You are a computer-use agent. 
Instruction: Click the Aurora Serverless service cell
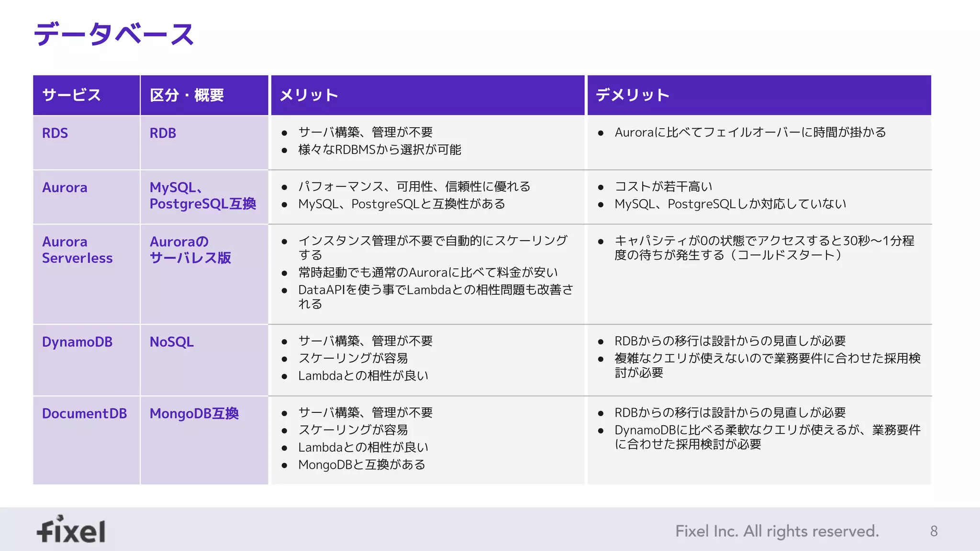77,250
